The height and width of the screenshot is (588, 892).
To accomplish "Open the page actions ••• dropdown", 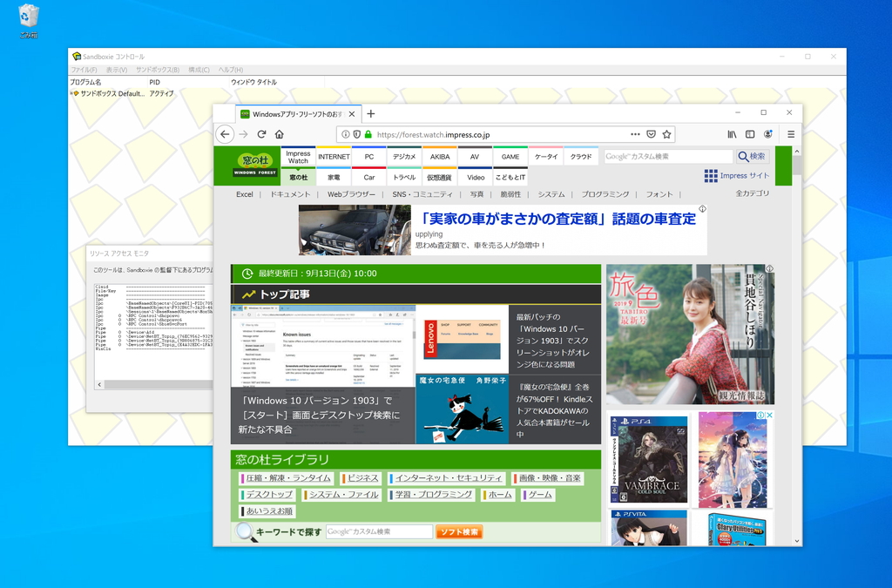I will 634,133.
